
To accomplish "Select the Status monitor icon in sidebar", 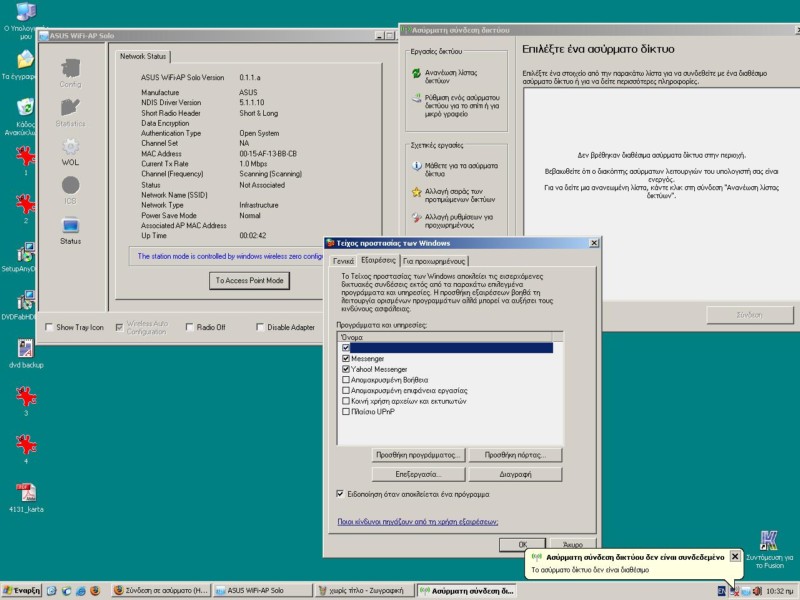I will pos(70,225).
